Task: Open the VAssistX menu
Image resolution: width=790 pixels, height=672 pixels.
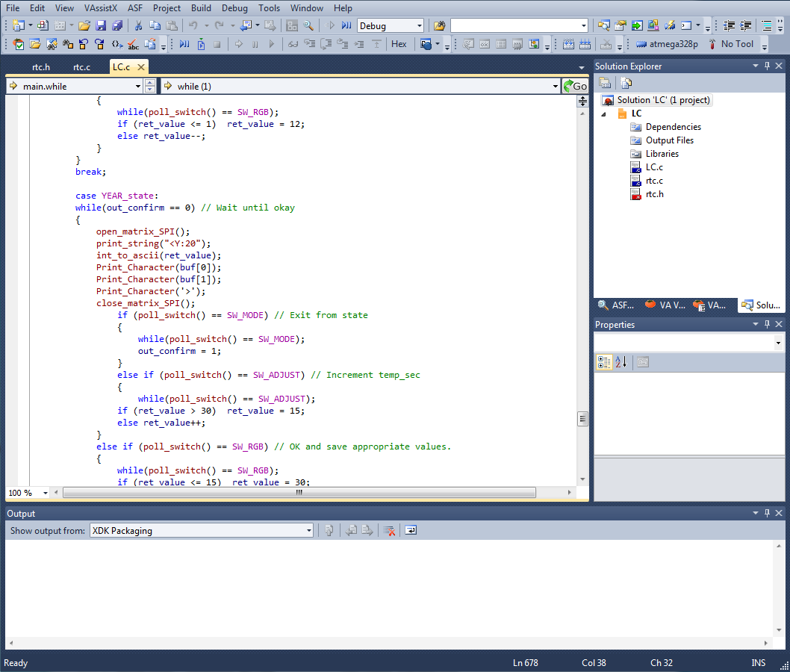Action: (101, 8)
